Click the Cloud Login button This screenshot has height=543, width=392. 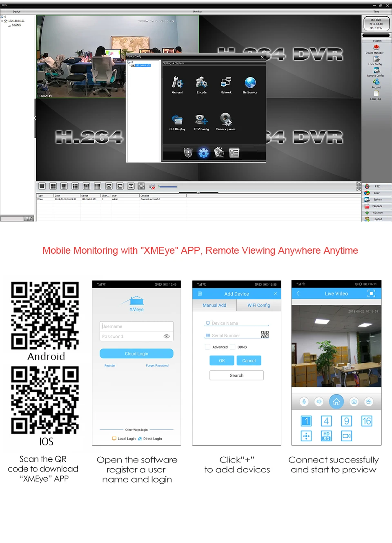tap(136, 354)
